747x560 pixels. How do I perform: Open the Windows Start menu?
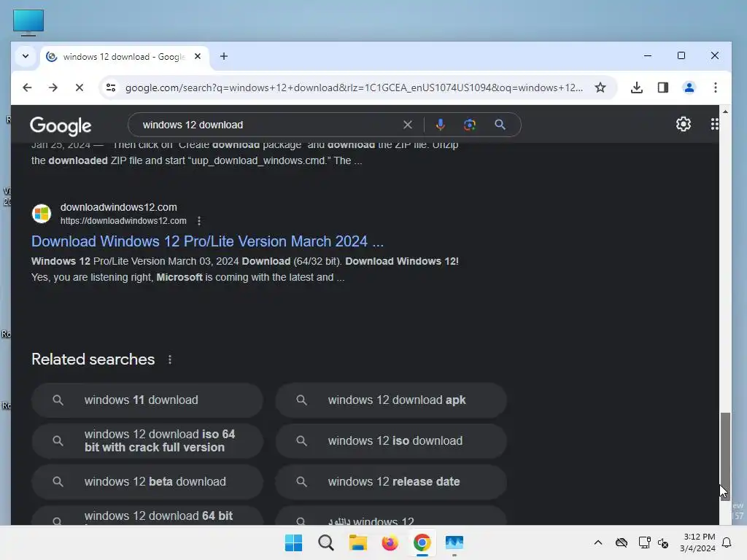coord(293,542)
